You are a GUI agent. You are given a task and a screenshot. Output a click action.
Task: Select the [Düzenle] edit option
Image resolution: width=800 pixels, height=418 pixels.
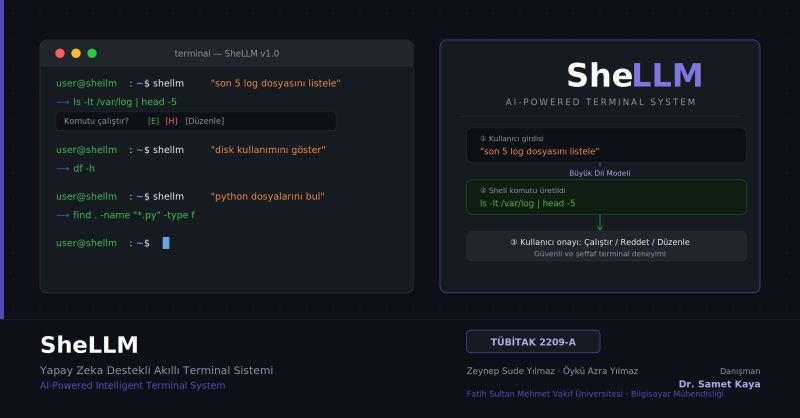tap(205, 121)
